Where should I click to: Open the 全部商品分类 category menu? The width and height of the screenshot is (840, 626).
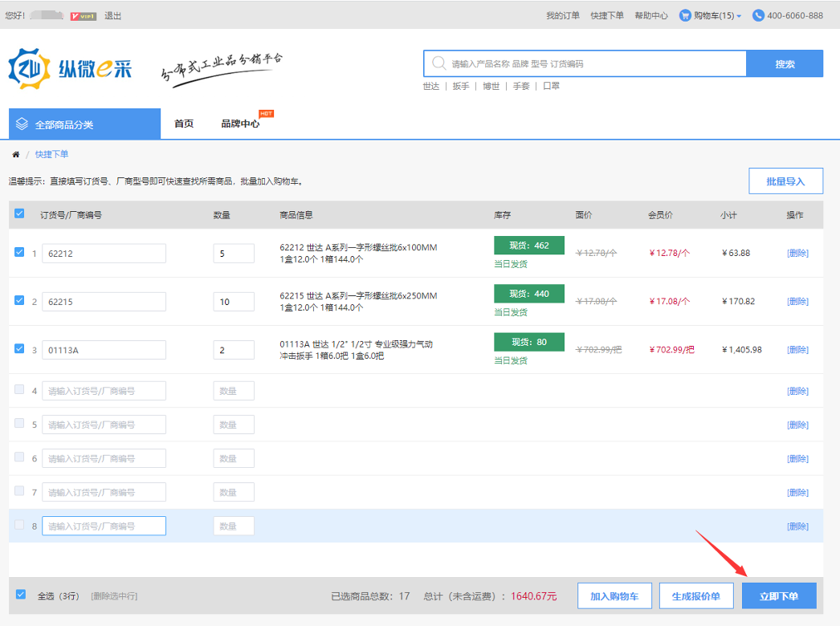(x=84, y=124)
